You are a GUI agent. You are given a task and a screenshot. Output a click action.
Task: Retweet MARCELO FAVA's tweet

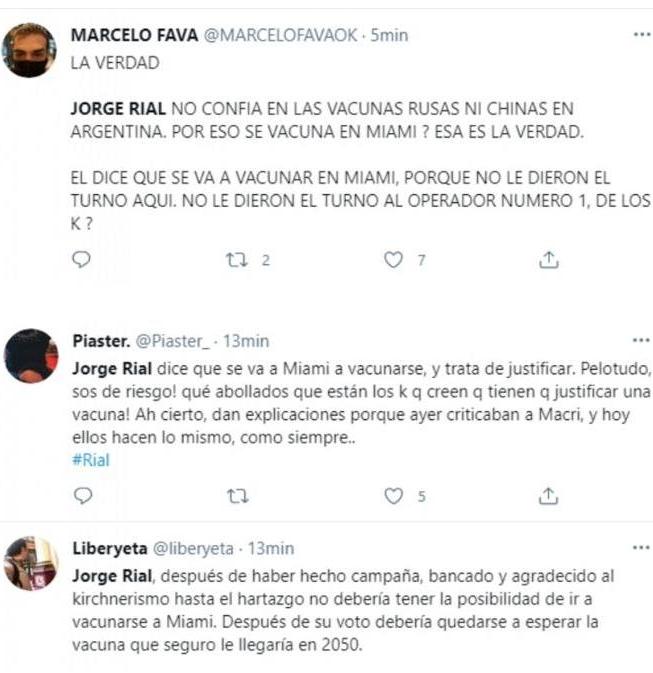(x=237, y=260)
